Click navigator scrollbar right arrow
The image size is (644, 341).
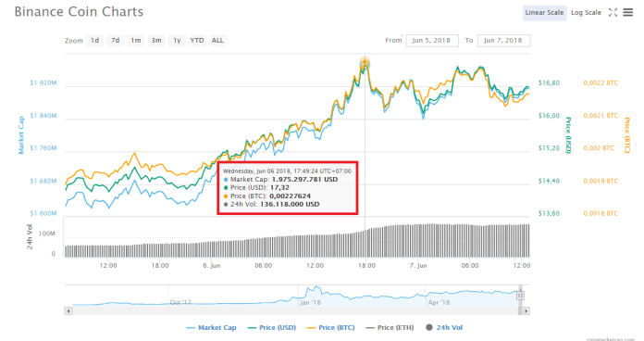click(526, 311)
